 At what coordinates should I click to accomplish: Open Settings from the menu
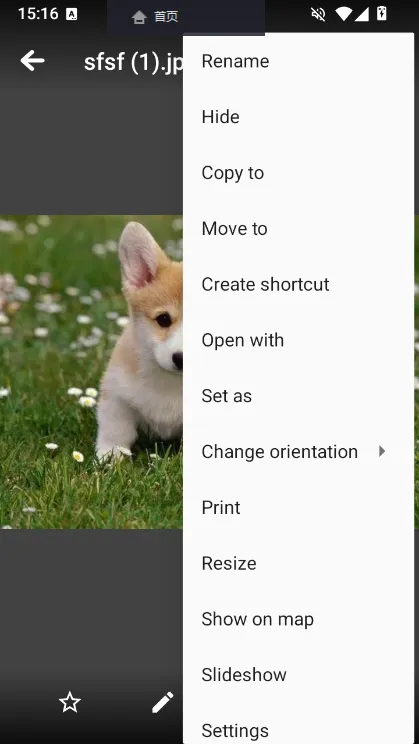pos(298,726)
